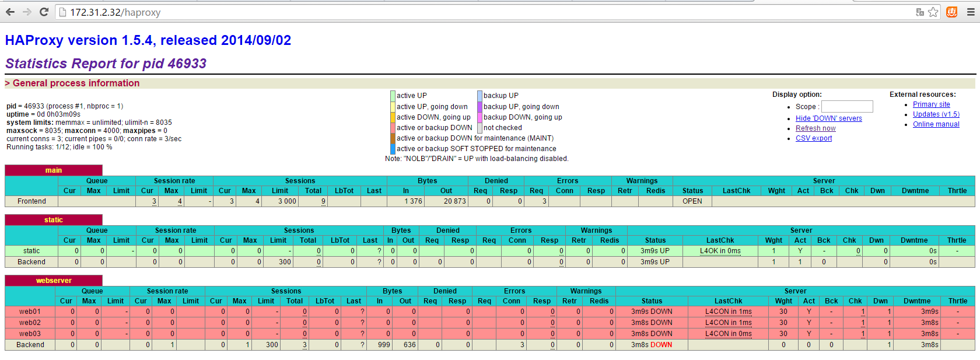Screen dimensions: 980x360
Task: Click 3m9s DOWN status for web01
Action: click(x=652, y=312)
